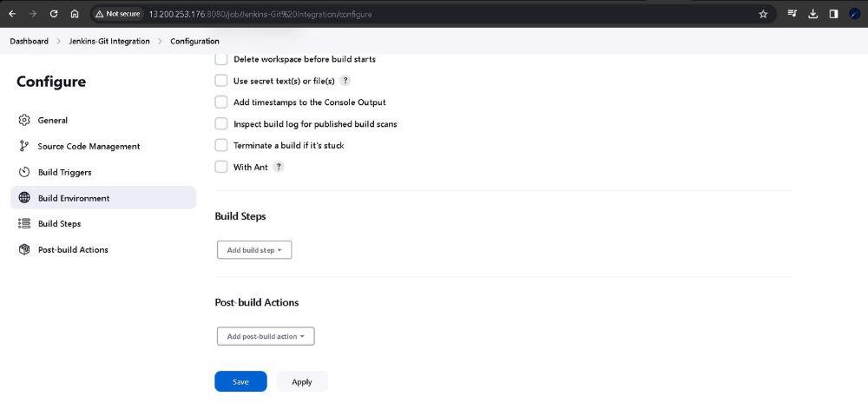Screen dimensions: 868x416
Task: Save the job configuration
Action: click(x=240, y=381)
